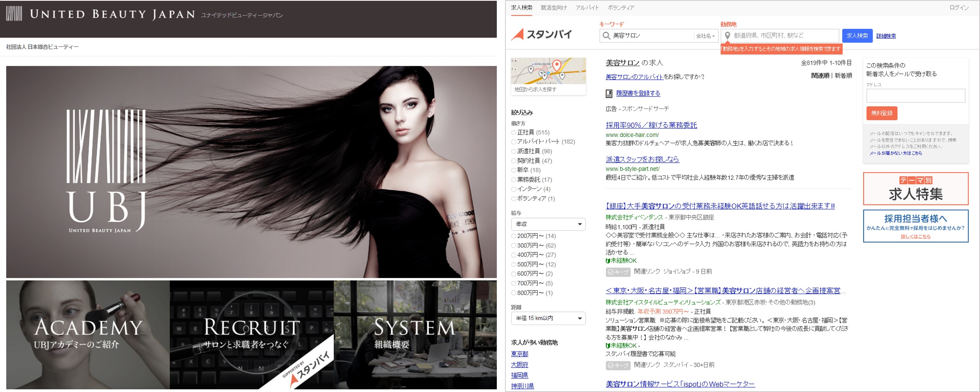This screenshot has width=980, height=392.
Task: Switch to the 就活生向け tab
Action: [554, 8]
